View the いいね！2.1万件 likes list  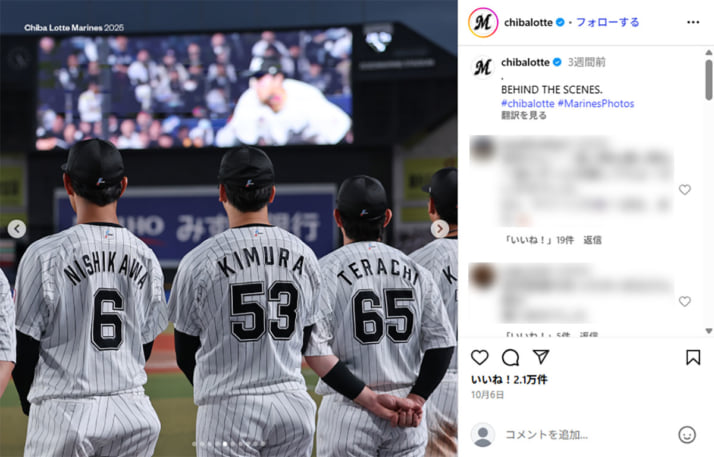coord(509,379)
